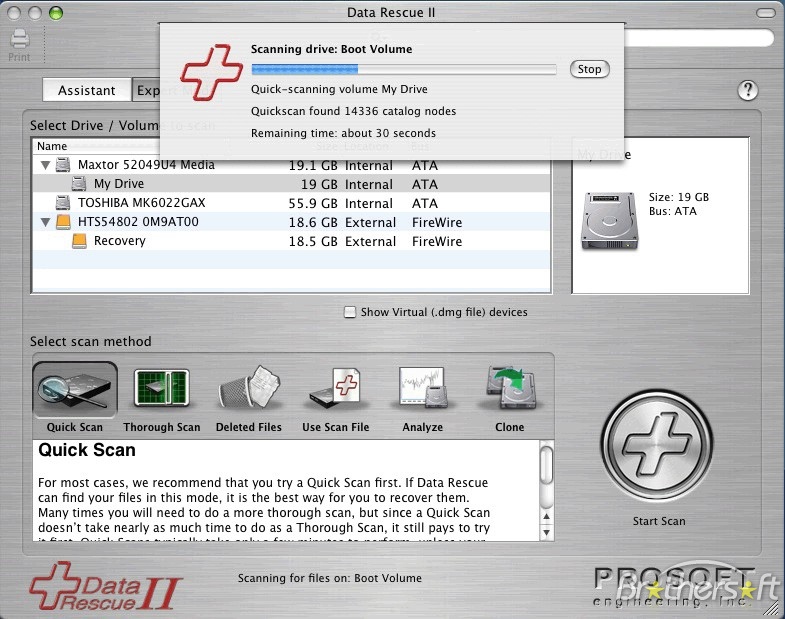
Task: Collapse the HTS54802 0M9AT00 disclosure triangle
Action: (45, 222)
